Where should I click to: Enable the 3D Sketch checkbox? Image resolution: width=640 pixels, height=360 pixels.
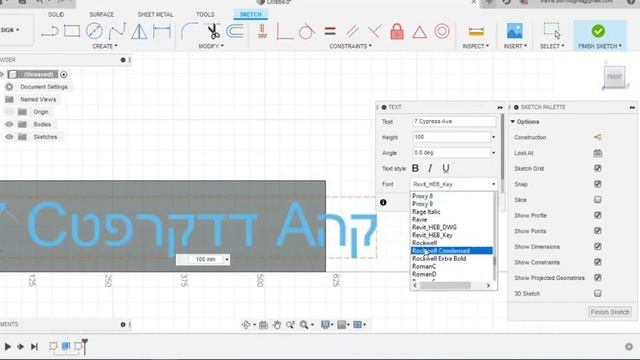[598, 293]
